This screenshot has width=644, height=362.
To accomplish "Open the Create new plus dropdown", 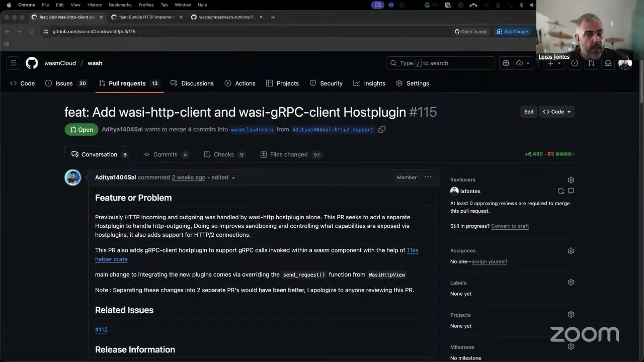I will click(554, 63).
